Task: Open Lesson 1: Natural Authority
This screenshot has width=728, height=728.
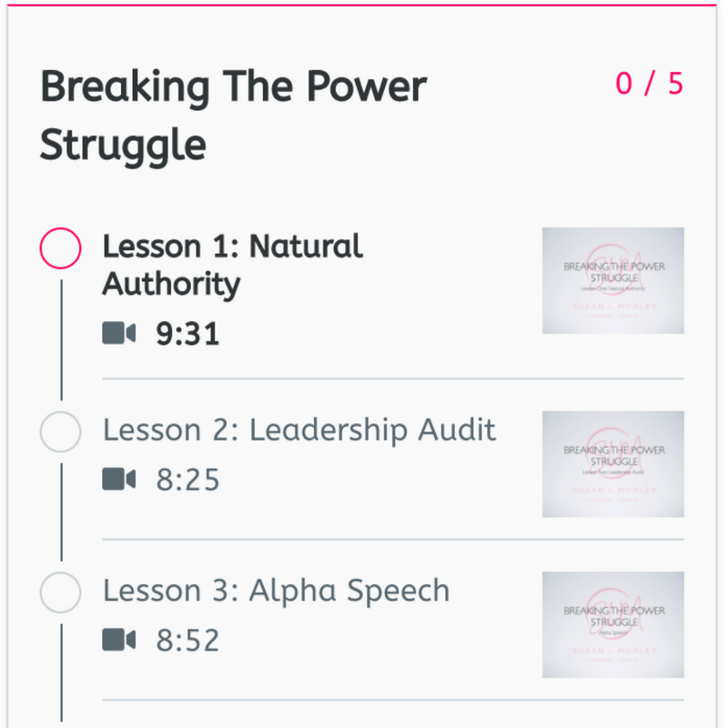Action: (232, 265)
